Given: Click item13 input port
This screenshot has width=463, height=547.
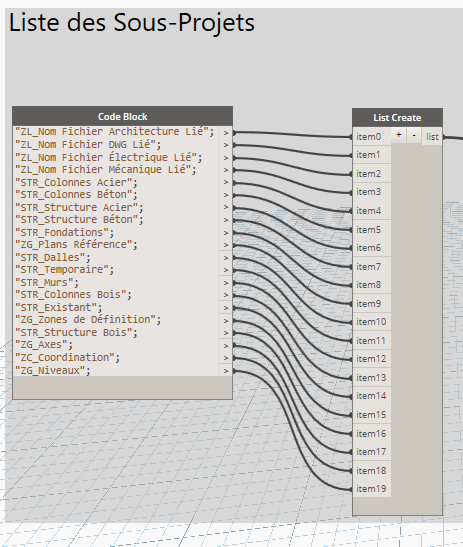Looking at the screenshot, I should tap(372, 377).
